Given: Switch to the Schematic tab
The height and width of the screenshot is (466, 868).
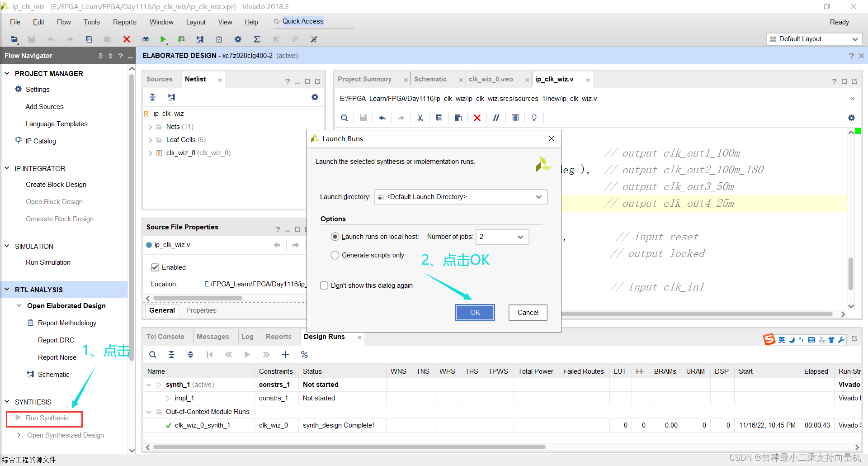Looking at the screenshot, I should 430,79.
